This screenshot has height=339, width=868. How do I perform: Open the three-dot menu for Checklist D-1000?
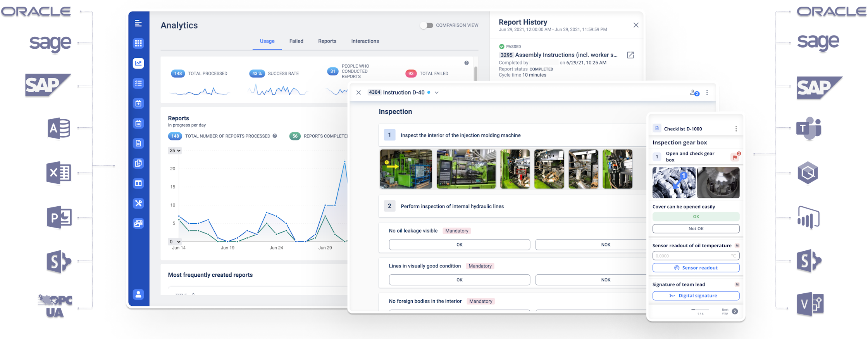[736, 129]
